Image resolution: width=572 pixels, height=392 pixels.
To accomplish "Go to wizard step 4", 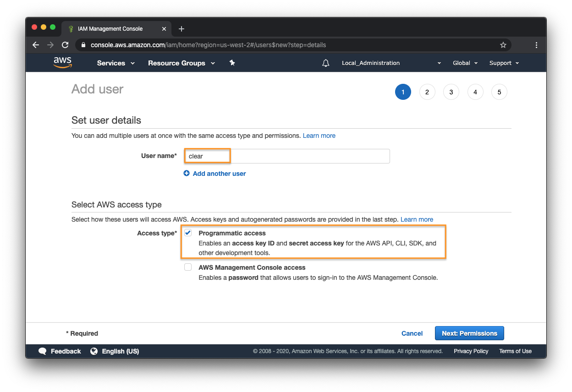I will click(x=475, y=92).
